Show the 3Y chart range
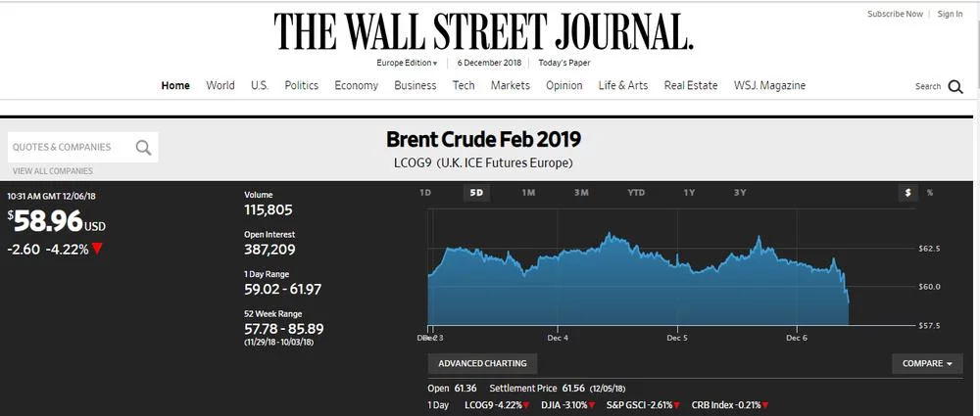The width and height of the screenshot is (980, 416). coord(740,193)
